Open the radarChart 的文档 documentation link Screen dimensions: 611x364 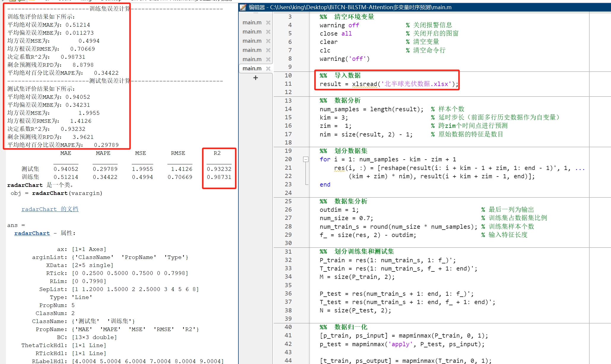click(x=50, y=209)
